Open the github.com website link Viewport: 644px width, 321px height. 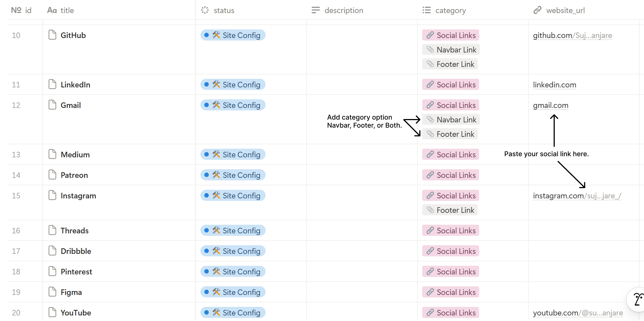[x=572, y=36]
